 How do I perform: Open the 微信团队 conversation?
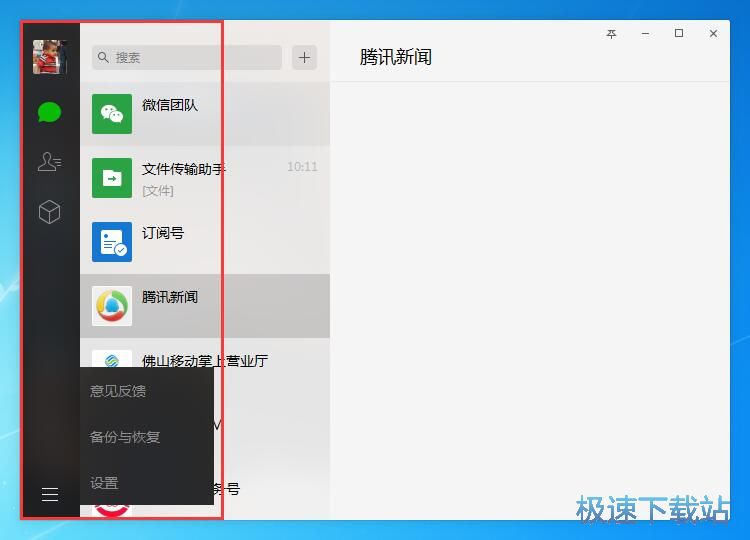(x=205, y=114)
